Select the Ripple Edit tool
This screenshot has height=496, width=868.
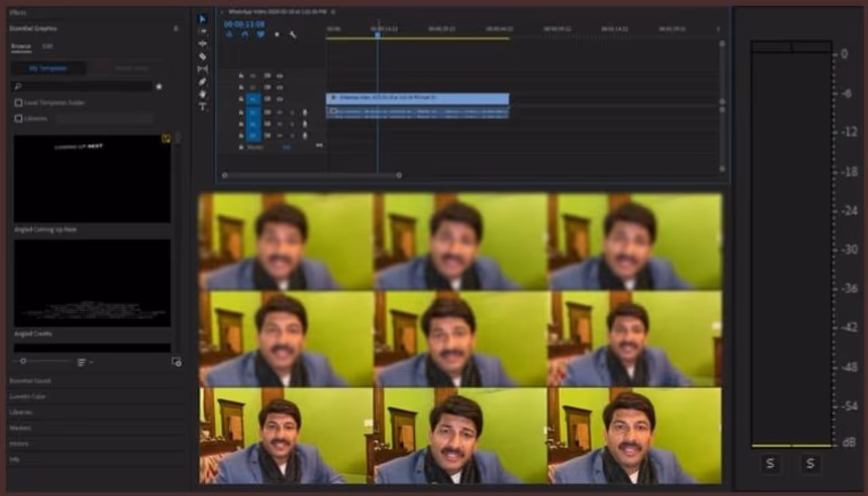click(x=202, y=43)
